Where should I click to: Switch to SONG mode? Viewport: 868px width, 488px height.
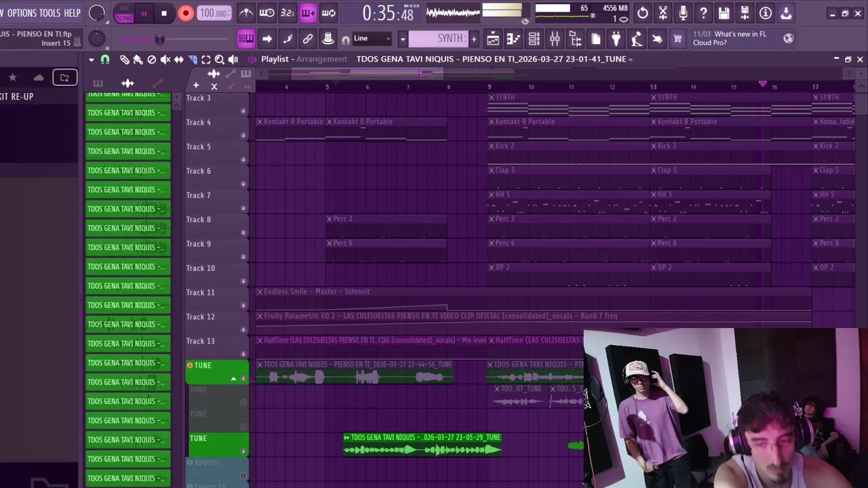[124, 18]
